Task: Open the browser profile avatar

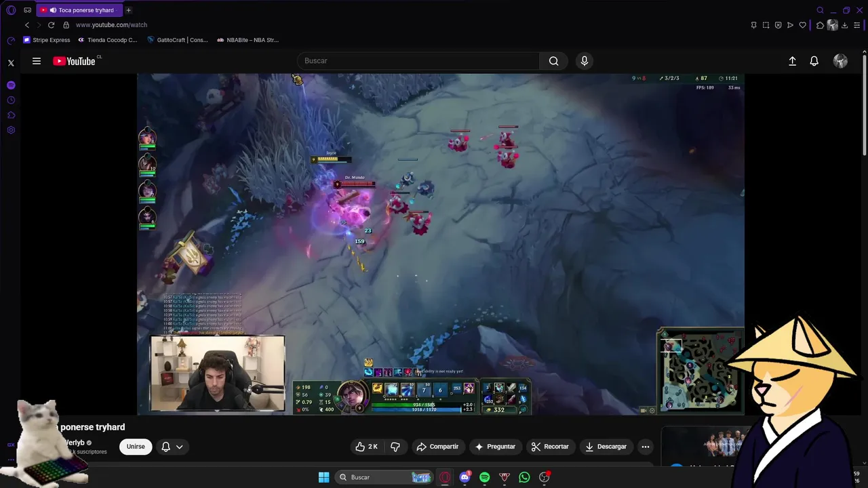Action: tap(833, 25)
